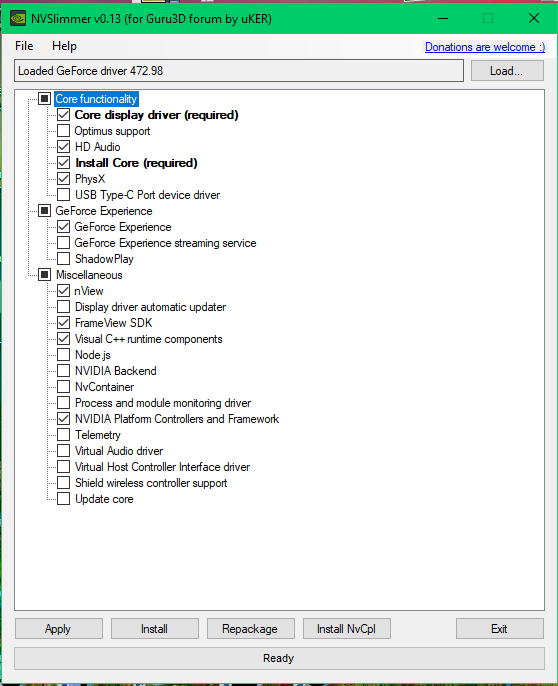
Task: Enable the NVIDIA Backend checkbox
Action: pyautogui.click(x=63, y=371)
